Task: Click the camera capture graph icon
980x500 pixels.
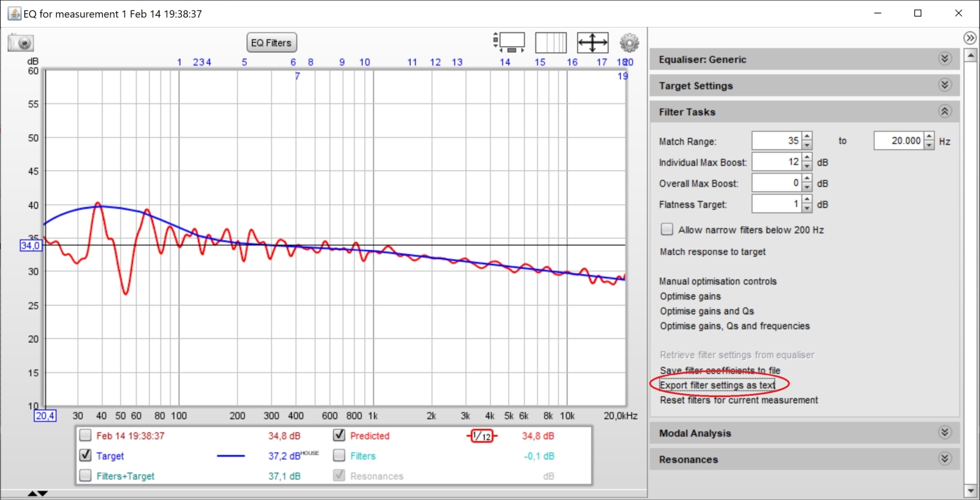Action: [21, 43]
